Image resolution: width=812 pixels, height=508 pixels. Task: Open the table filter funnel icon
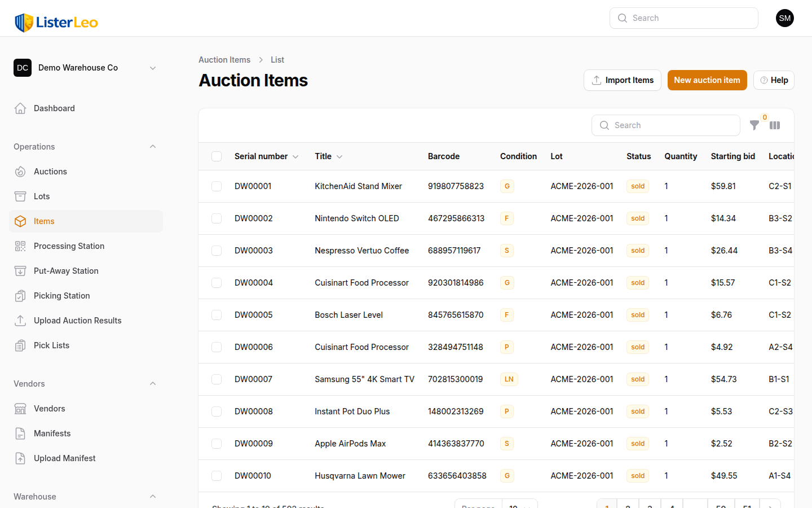click(x=754, y=125)
